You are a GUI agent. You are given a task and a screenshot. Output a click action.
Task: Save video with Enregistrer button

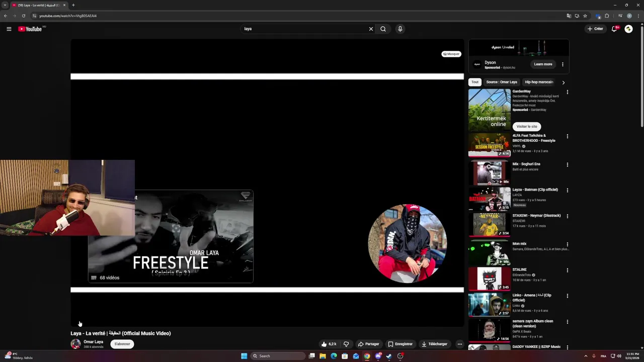tap(400, 344)
